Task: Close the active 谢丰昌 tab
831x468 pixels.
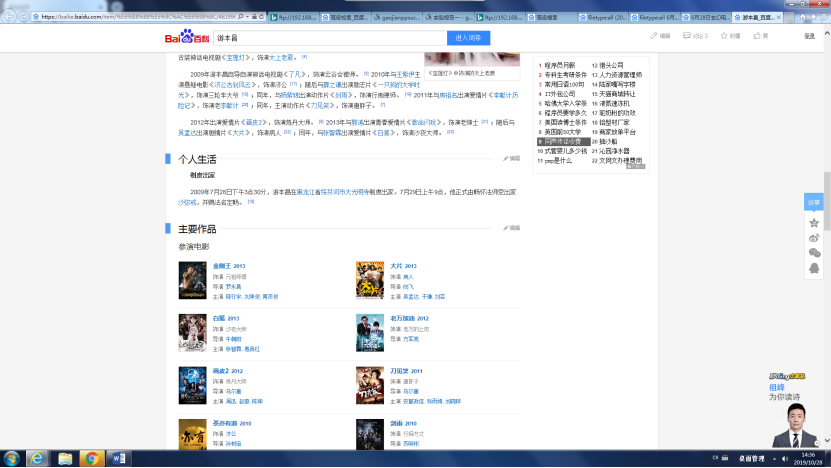Action: (x=779, y=17)
